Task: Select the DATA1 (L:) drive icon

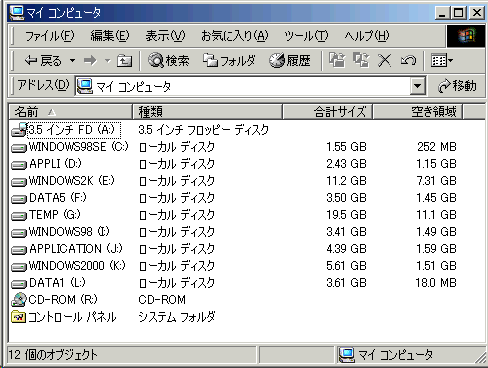Action: pos(19,283)
